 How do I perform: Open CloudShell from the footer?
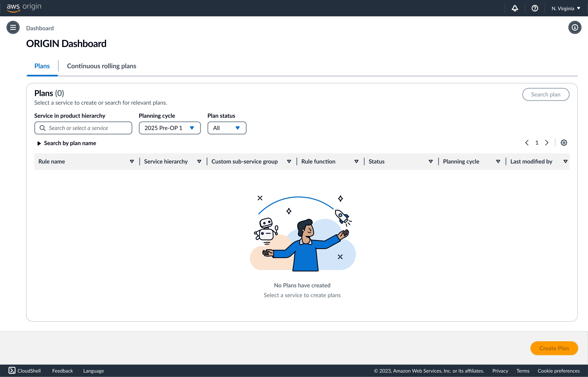pyautogui.click(x=25, y=371)
